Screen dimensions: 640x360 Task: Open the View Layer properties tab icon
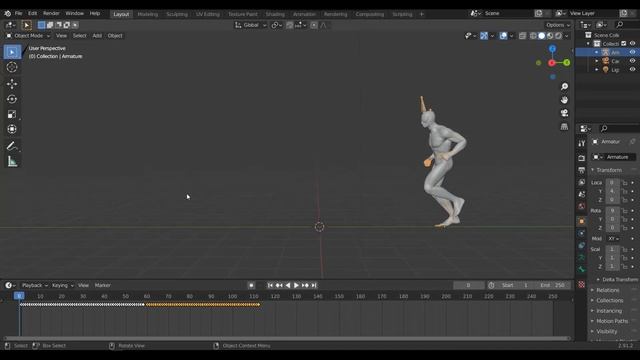click(x=582, y=182)
